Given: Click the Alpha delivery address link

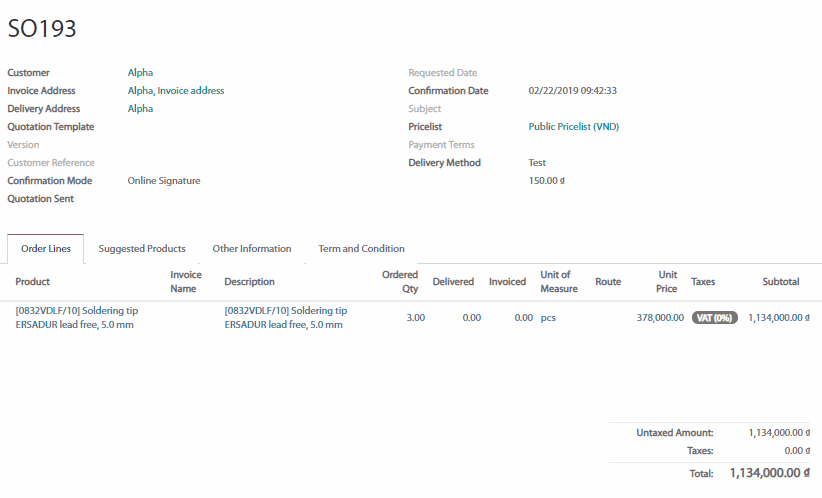Looking at the screenshot, I should coord(140,109).
